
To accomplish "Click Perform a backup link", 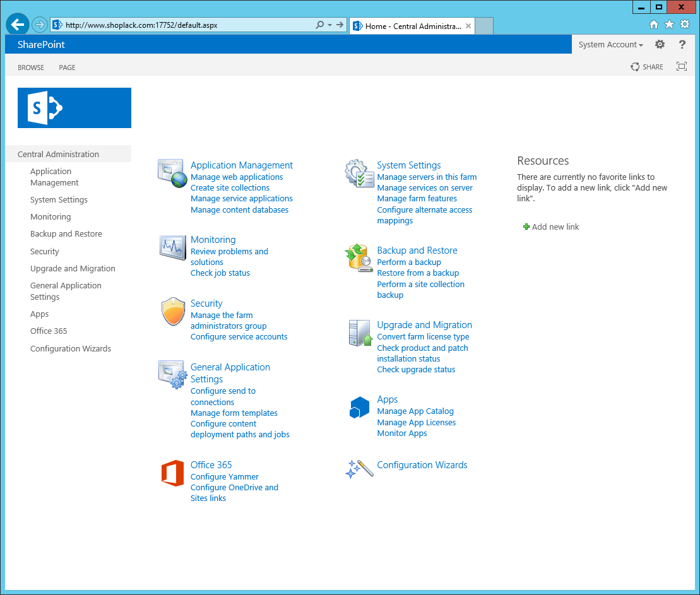I will pos(409,262).
